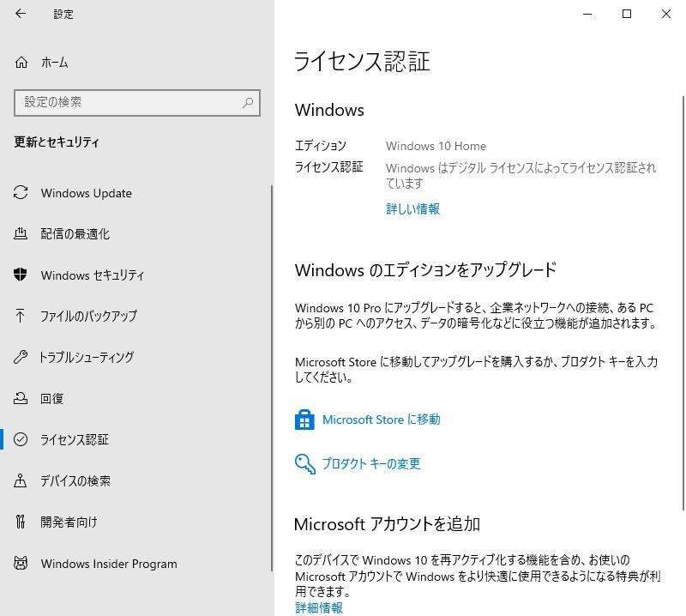Click the Windows 10 Home edition text
This screenshot has width=686, height=616.
click(x=436, y=146)
